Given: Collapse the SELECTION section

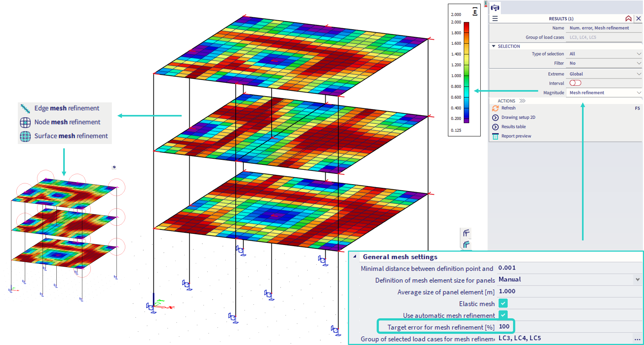Looking at the screenshot, I should coord(493,46).
